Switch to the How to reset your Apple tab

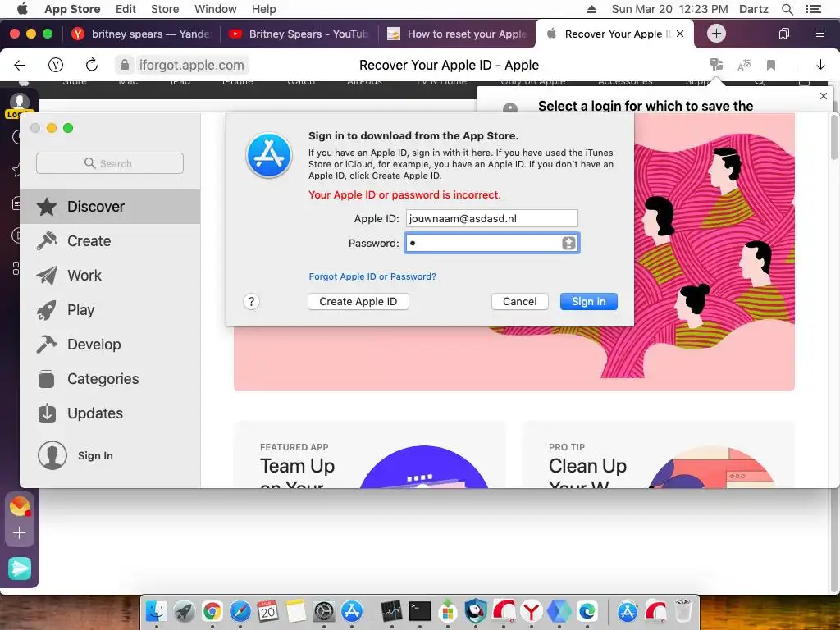(456, 34)
